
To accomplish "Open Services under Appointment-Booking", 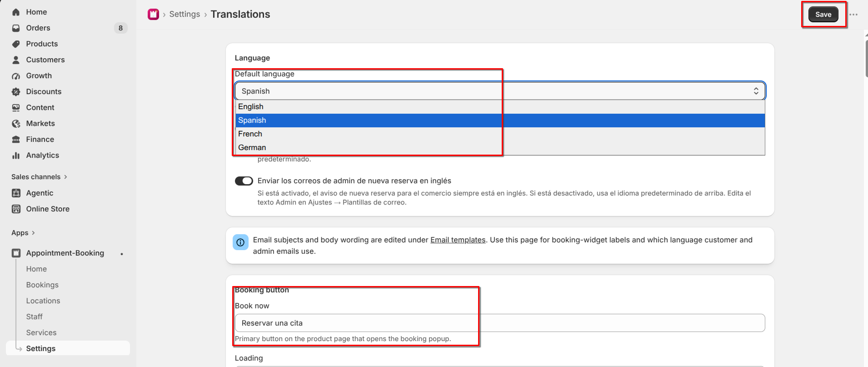I will click(41, 332).
